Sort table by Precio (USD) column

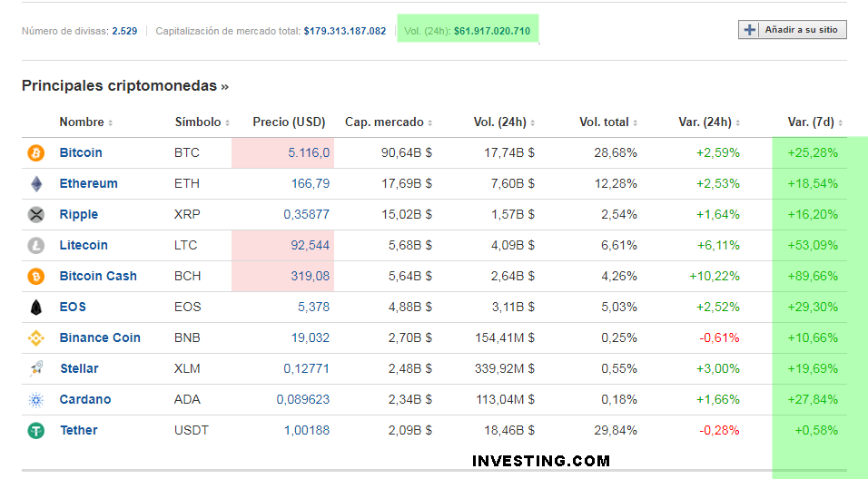pos(289,122)
